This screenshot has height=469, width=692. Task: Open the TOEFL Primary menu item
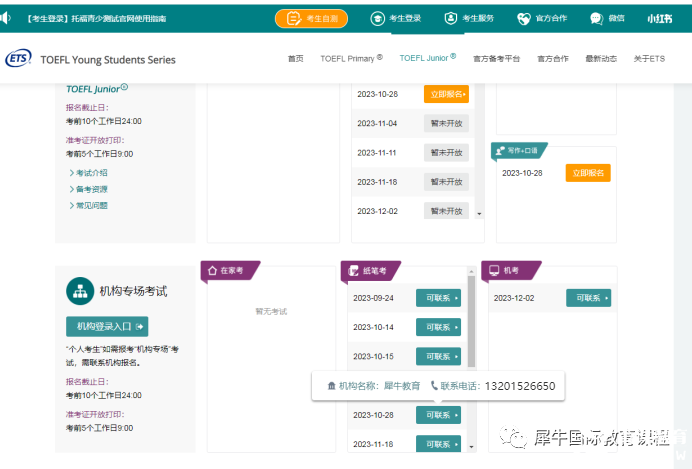(351, 58)
